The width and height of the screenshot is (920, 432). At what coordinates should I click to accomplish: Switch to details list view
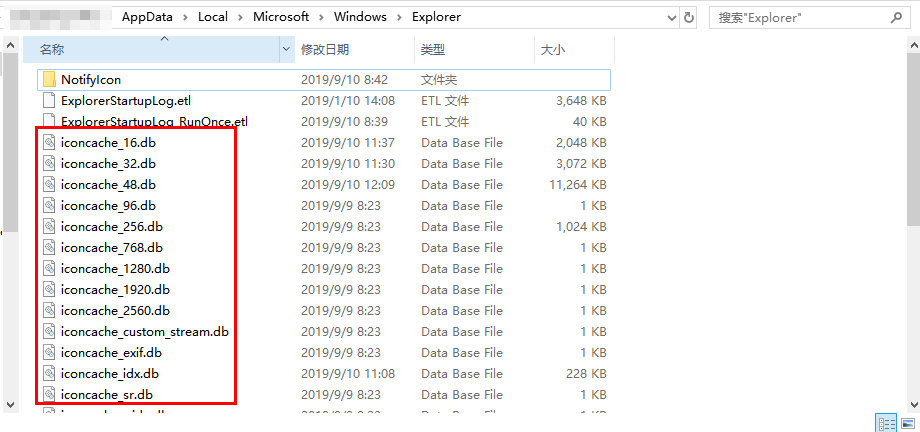tap(886, 422)
